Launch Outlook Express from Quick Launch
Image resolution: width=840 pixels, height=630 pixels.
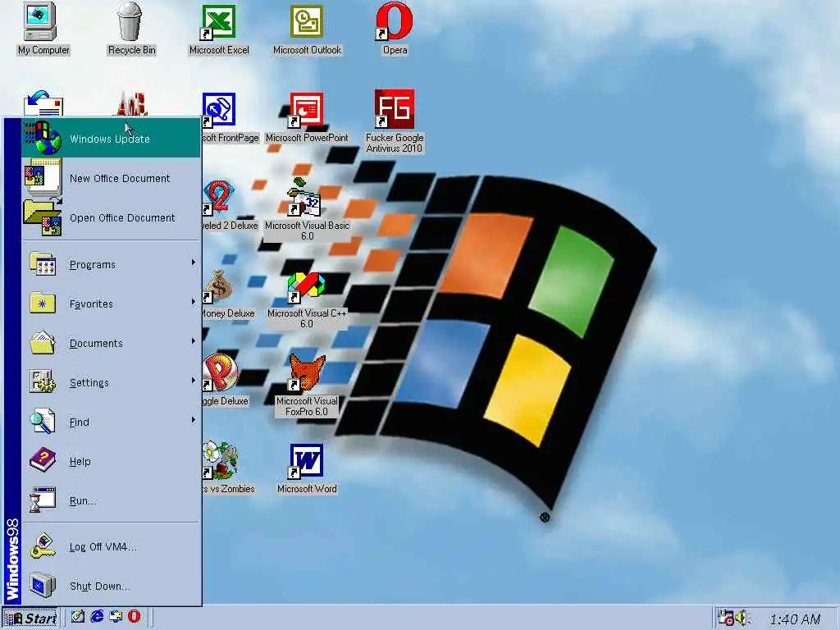point(116,617)
